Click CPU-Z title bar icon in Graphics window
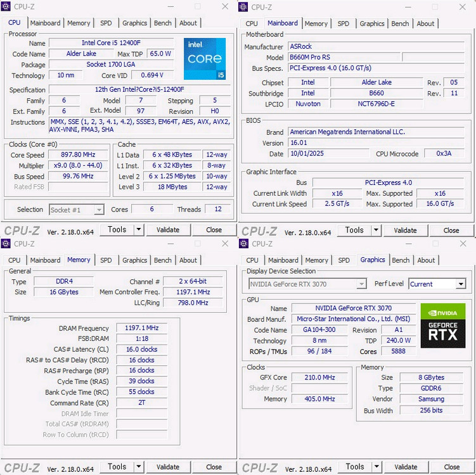 [x=244, y=243]
